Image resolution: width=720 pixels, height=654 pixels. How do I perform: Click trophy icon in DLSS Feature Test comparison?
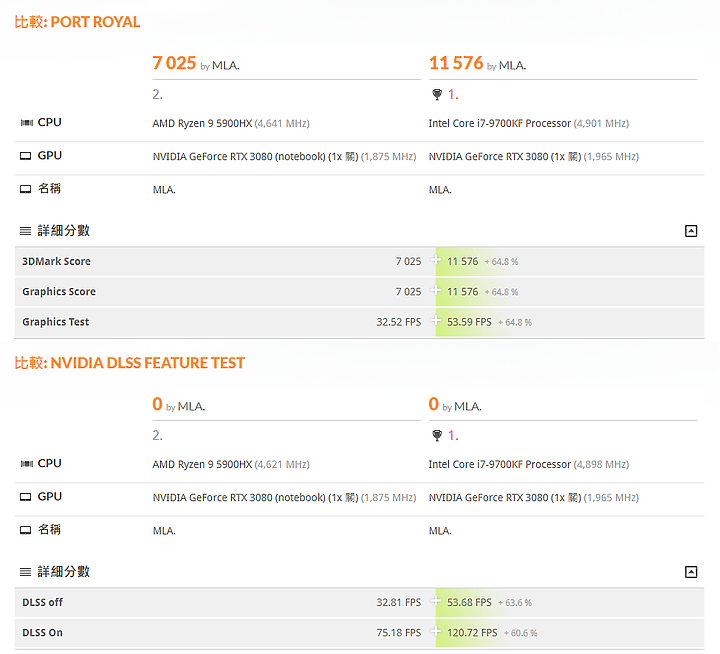pos(437,435)
